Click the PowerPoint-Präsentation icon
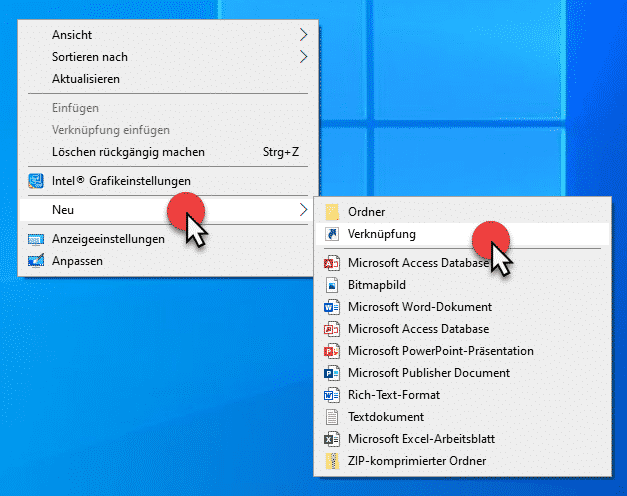 point(332,351)
